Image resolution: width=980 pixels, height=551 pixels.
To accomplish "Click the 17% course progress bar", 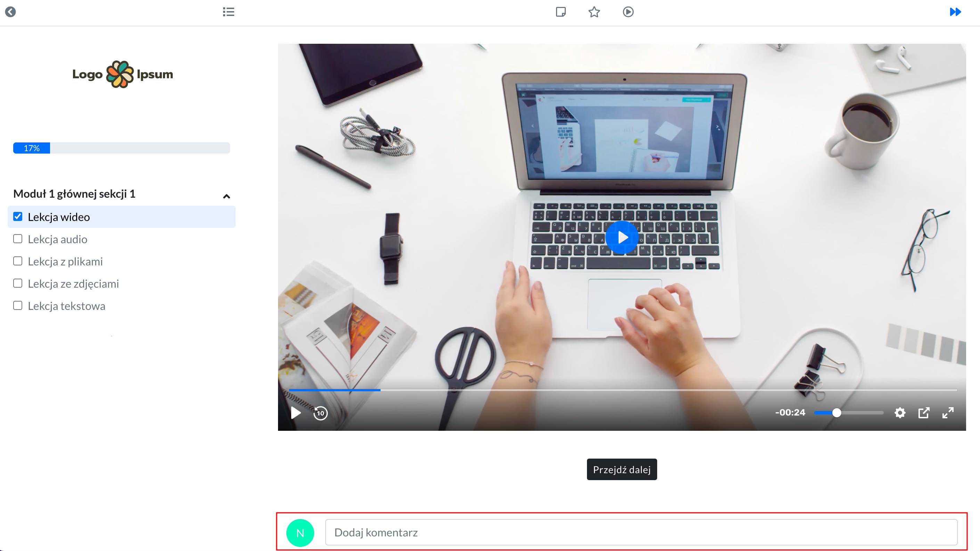I will (x=121, y=148).
